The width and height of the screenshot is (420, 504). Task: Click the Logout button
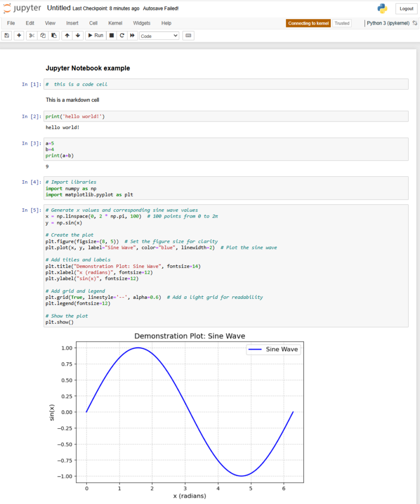pos(406,9)
